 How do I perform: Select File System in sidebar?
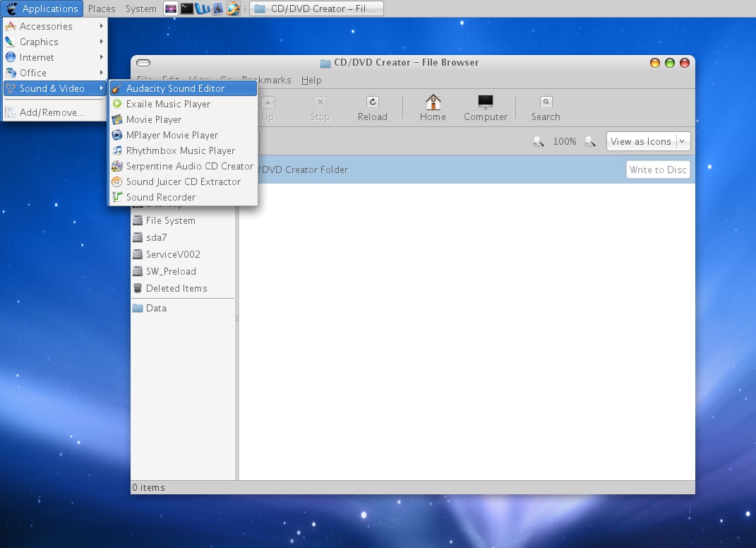point(184,220)
